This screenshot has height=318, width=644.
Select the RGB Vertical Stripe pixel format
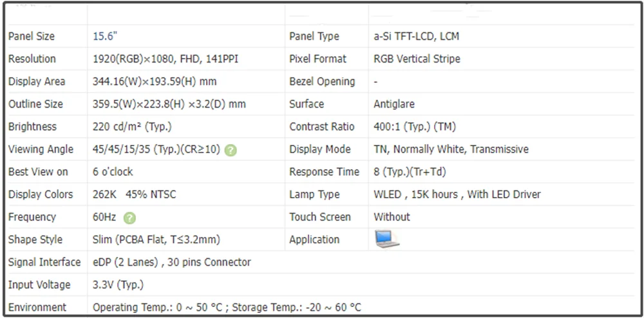coord(417,59)
